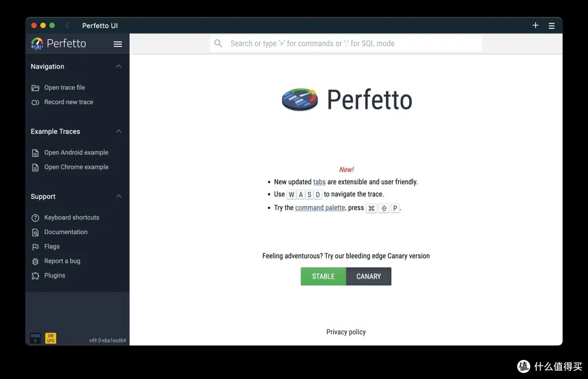Image resolution: width=588 pixels, height=379 pixels.
Task: Collapse the Navigation section
Action: (119, 66)
